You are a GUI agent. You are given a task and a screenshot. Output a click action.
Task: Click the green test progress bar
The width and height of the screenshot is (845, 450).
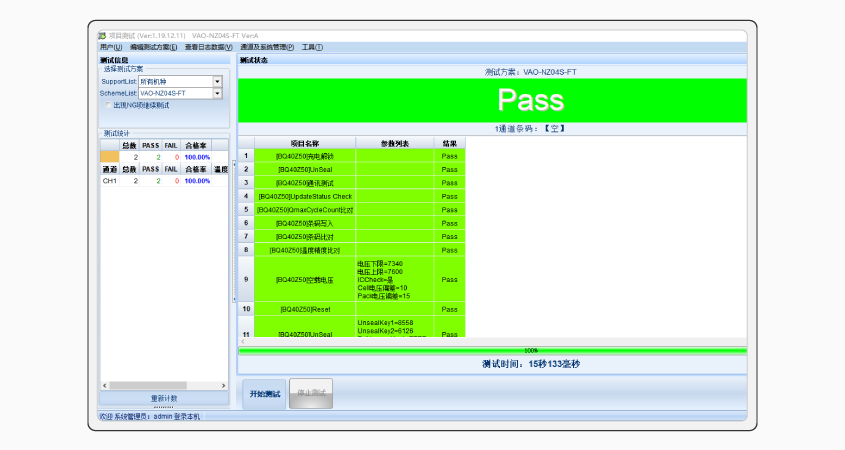pos(492,350)
